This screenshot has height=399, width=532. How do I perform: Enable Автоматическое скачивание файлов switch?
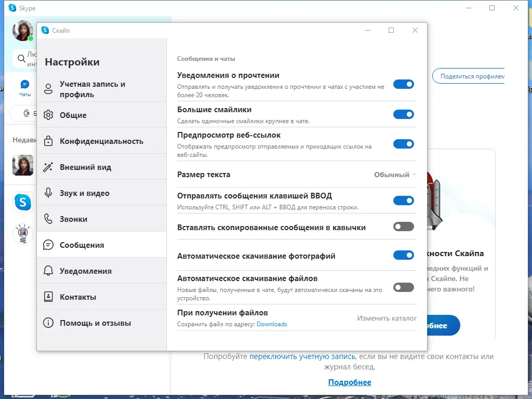click(403, 287)
